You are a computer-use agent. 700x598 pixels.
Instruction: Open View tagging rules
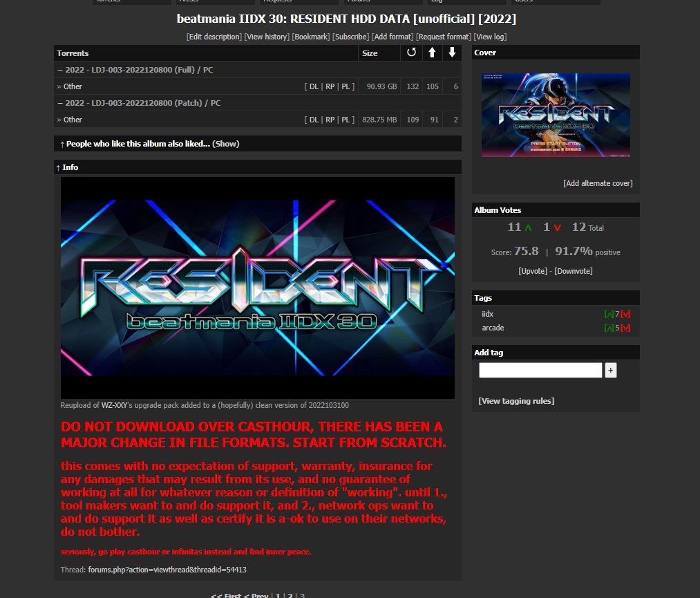tap(515, 401)
